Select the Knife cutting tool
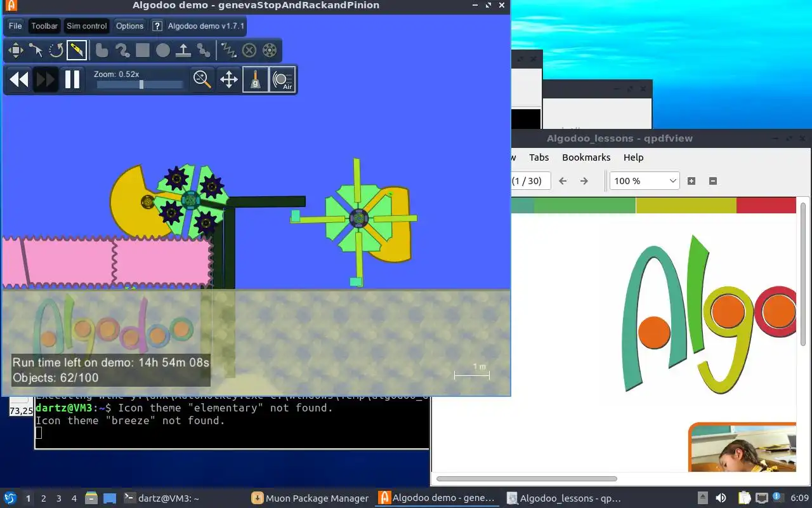 pyautogui.click(x=76, y=50)
